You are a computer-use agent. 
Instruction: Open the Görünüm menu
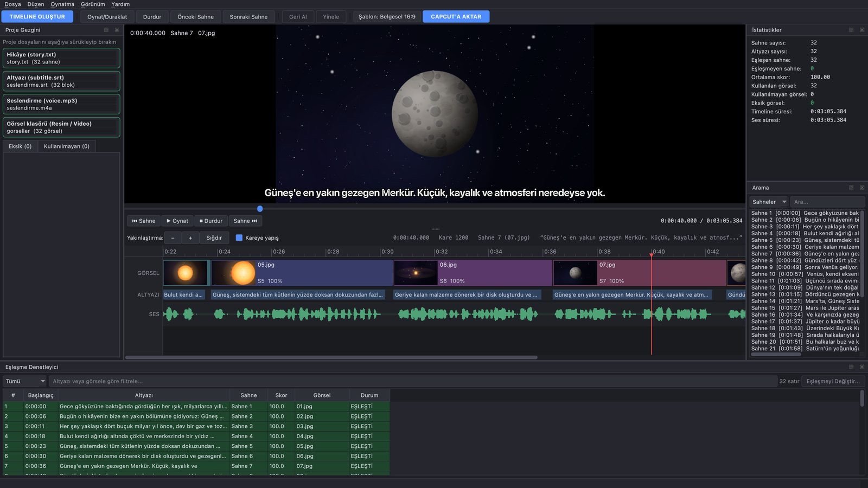tap(93, 4)
